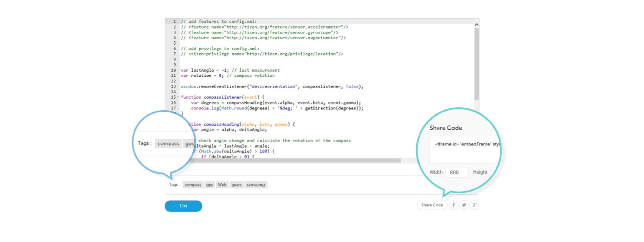This screenshot has width=644, height=242.
Task: Click the window.removeEventListener code line
Action: [x=272, y=86]
